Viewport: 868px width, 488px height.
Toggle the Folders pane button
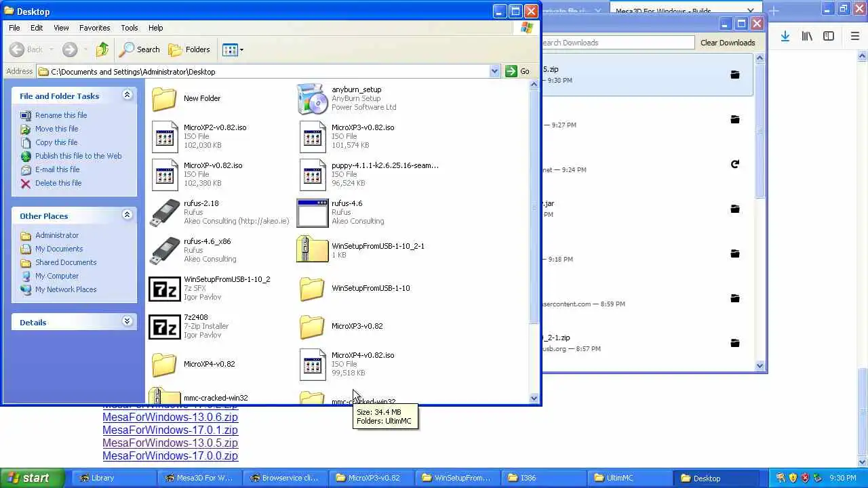click(x=189, y=49)
